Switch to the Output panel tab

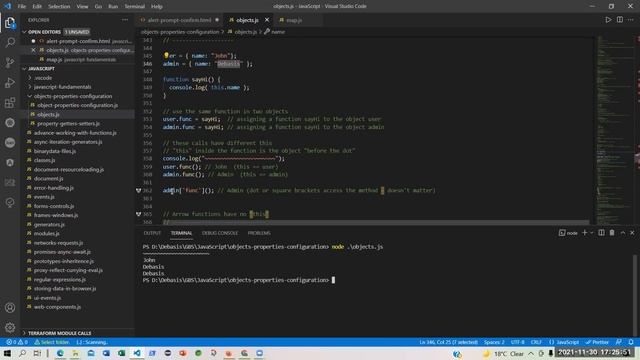pos(152,233)
